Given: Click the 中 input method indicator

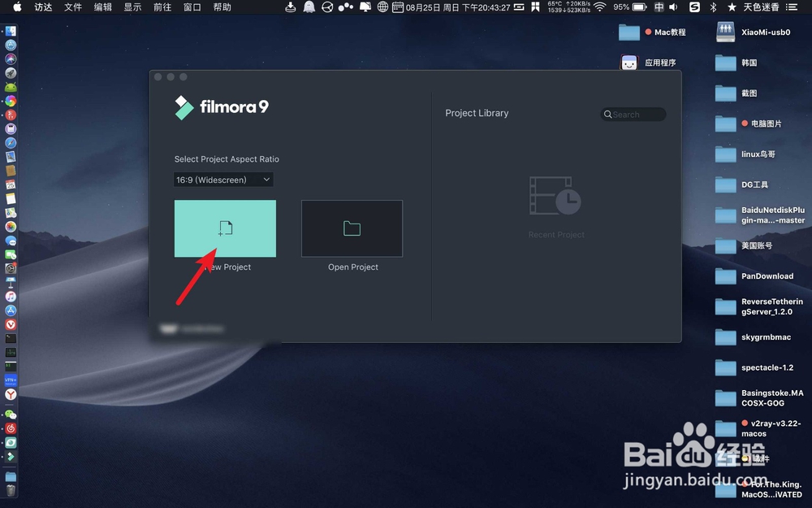Looking at the screenshot, I should (659, 7).
